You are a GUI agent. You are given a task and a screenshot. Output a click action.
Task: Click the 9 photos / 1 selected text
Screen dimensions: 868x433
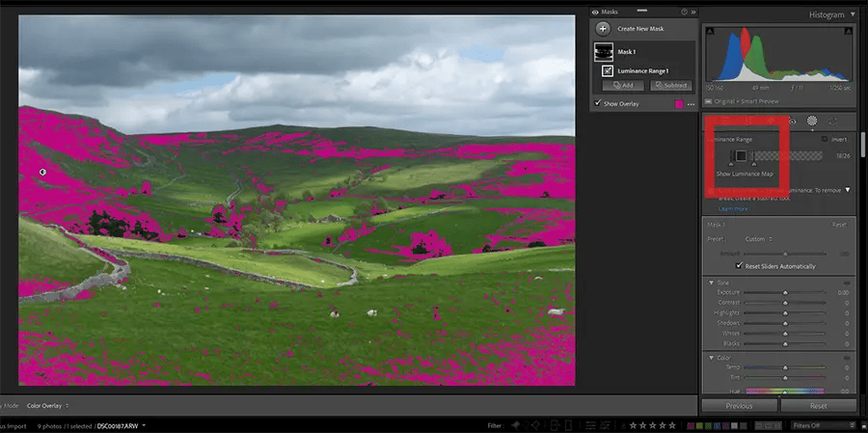66,426
